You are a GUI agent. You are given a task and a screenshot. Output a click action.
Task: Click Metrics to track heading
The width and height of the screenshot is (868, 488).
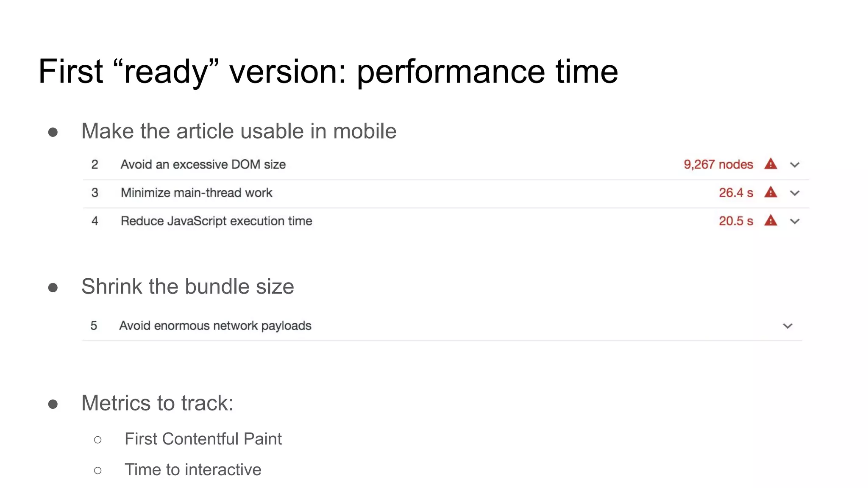pos(157,403)
